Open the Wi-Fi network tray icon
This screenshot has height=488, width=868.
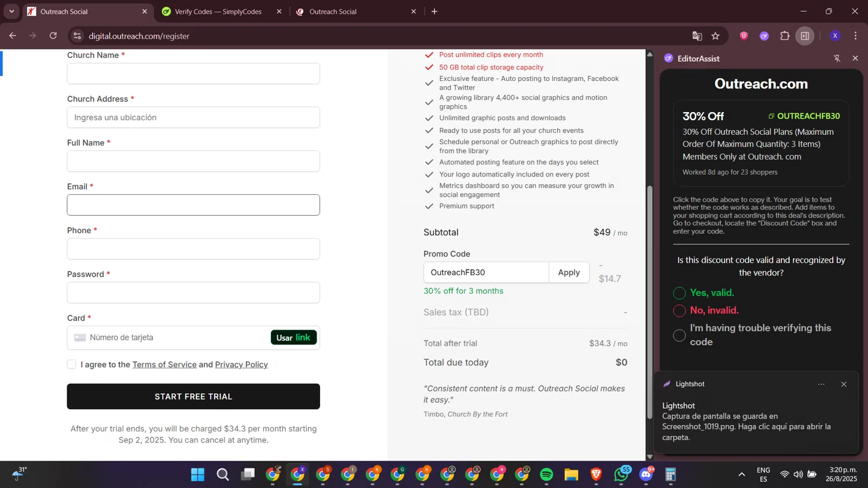click(785, 475)
